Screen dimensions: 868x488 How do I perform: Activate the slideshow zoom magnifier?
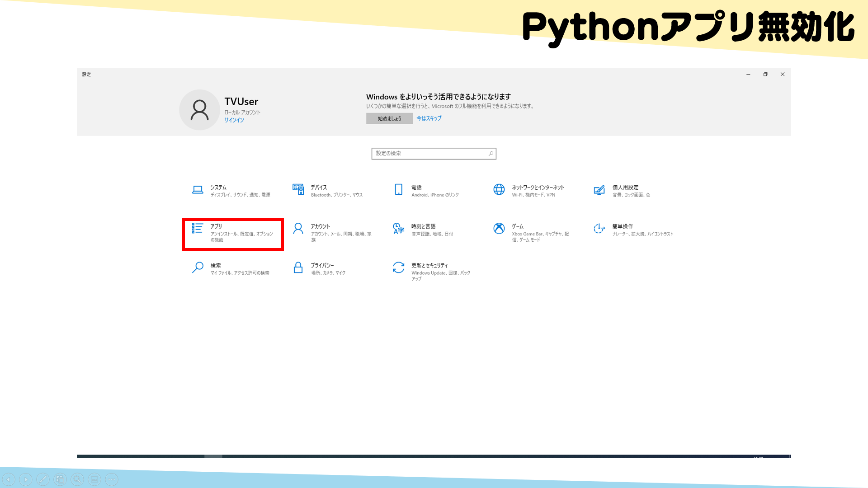tap(77, 479)
